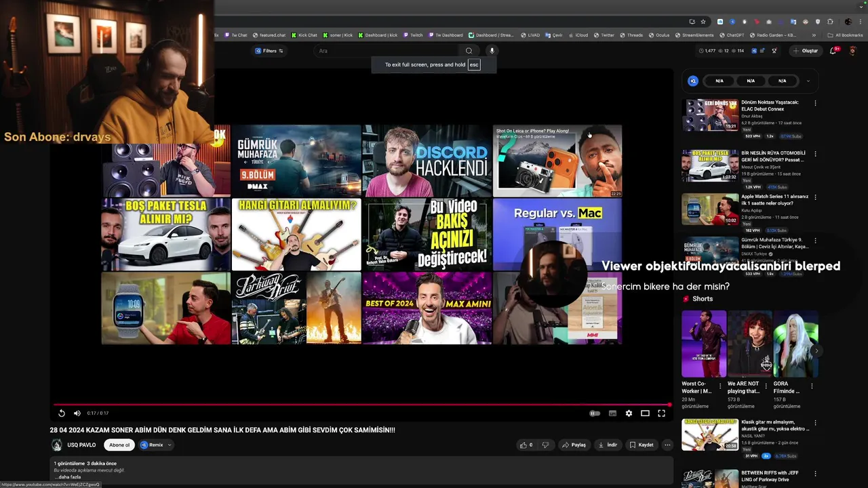The width and height of the screenshot is (868, 488).
Task: Open options for Worst Co-Worker short
Action: 720,386
